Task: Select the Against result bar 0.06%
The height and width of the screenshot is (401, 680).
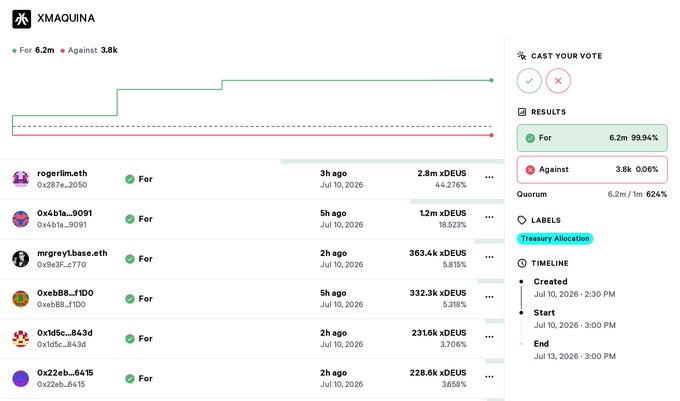Action: pos(592,170)
